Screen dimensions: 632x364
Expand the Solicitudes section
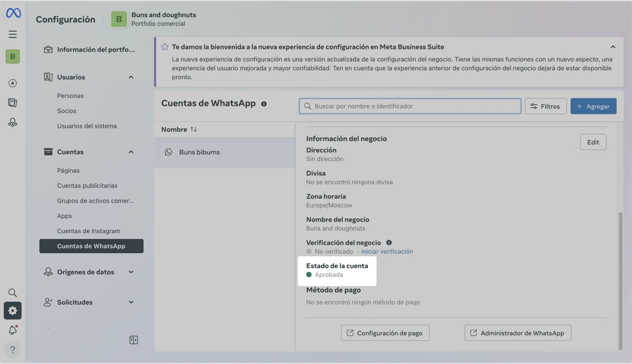131,302
